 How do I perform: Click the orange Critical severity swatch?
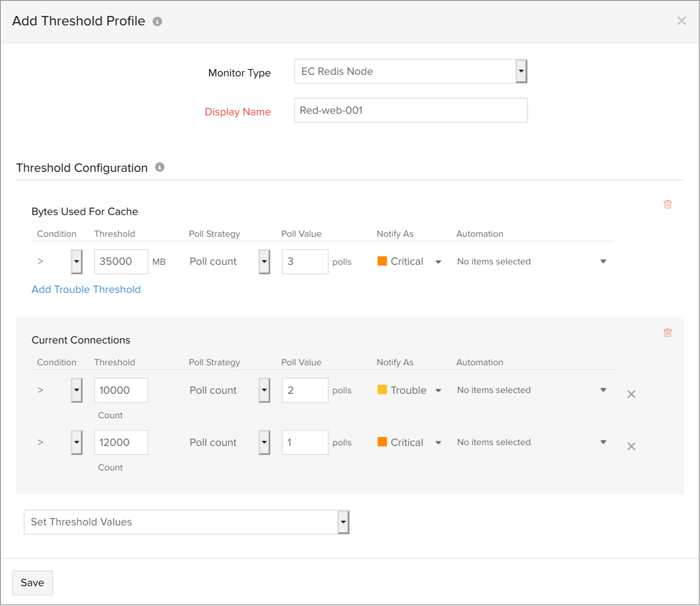coord(382,261)
